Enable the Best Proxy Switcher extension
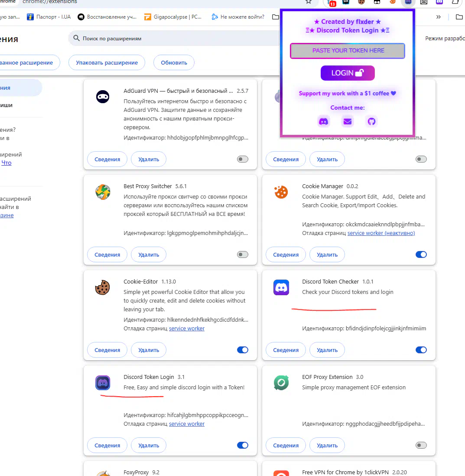The image size is (465, 476). tap(243, 254)
